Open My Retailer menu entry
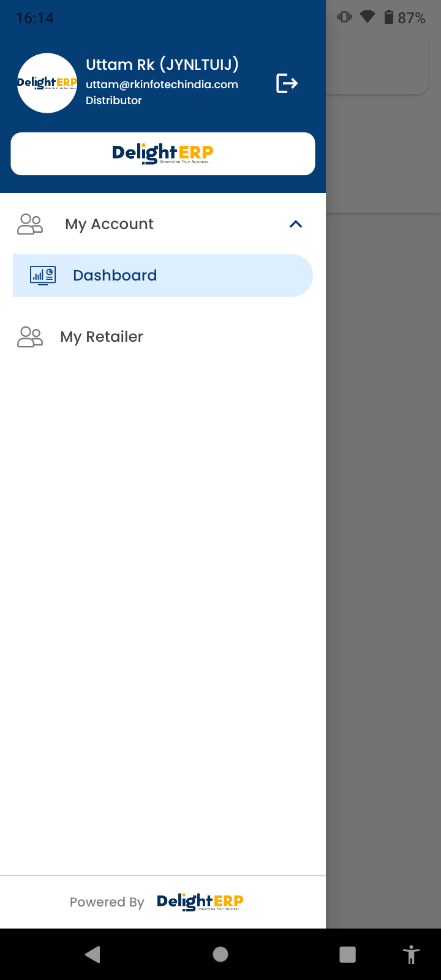The height and width of the screenshot is (980, 441). [163, 337]
